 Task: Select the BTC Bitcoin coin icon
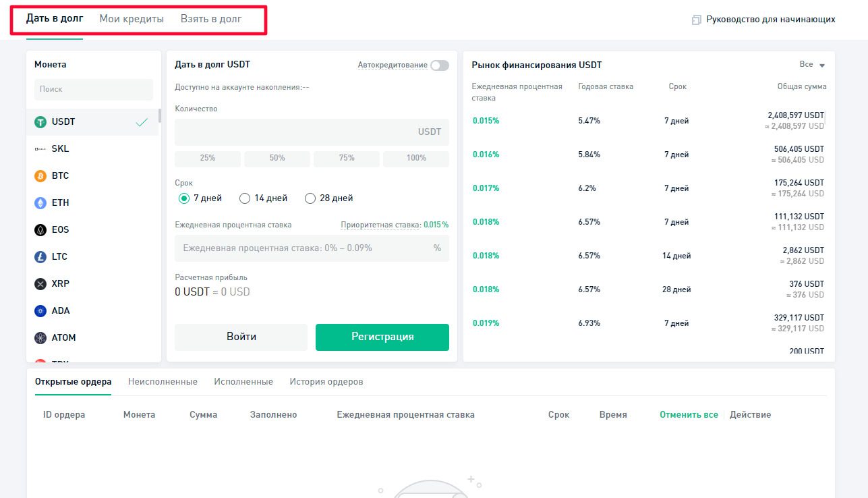pyautogui.click(x=40, y=176)
